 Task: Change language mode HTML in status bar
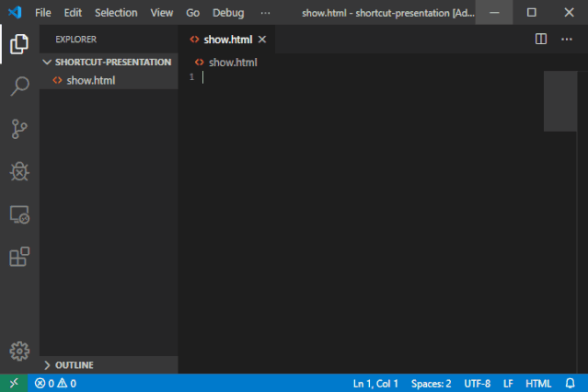click(x=538, y=384)
